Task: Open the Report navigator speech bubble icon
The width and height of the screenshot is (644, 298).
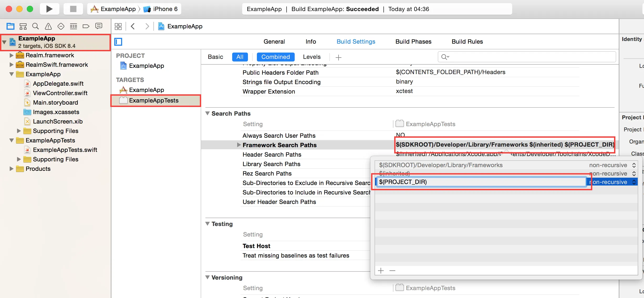Action: pos(99,26)
